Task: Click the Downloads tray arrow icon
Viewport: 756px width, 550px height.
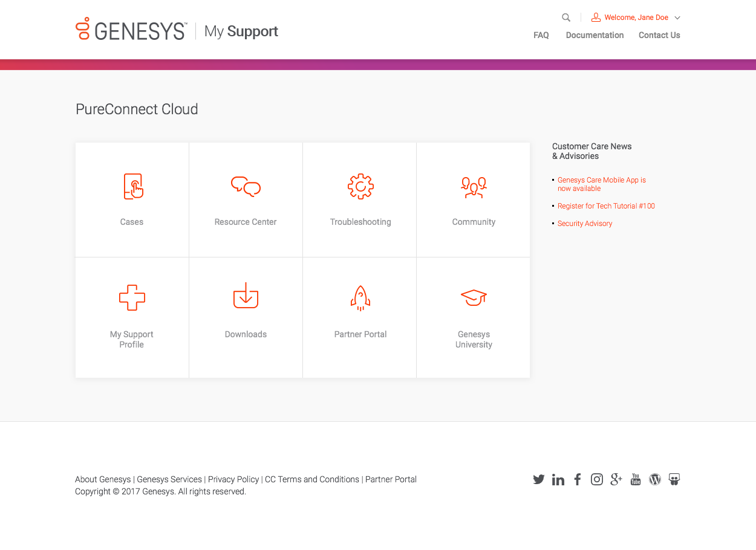Action: click(x=246, y=296)
